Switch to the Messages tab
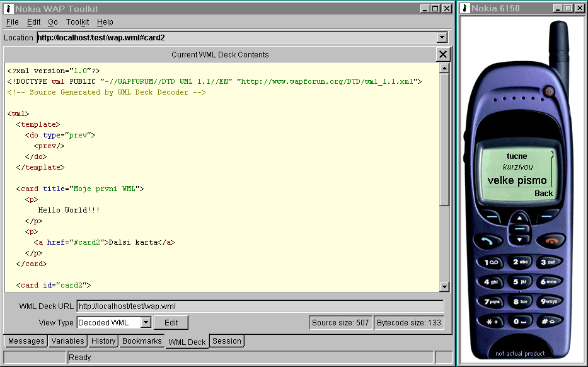 tap(26, 341)
